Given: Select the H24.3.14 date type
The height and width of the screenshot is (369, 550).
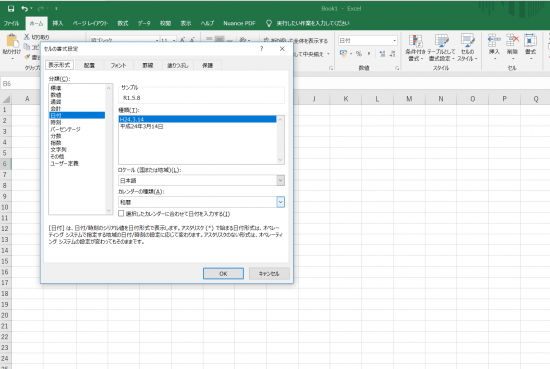Looking at the screenshot, I should tap(197, 119).
